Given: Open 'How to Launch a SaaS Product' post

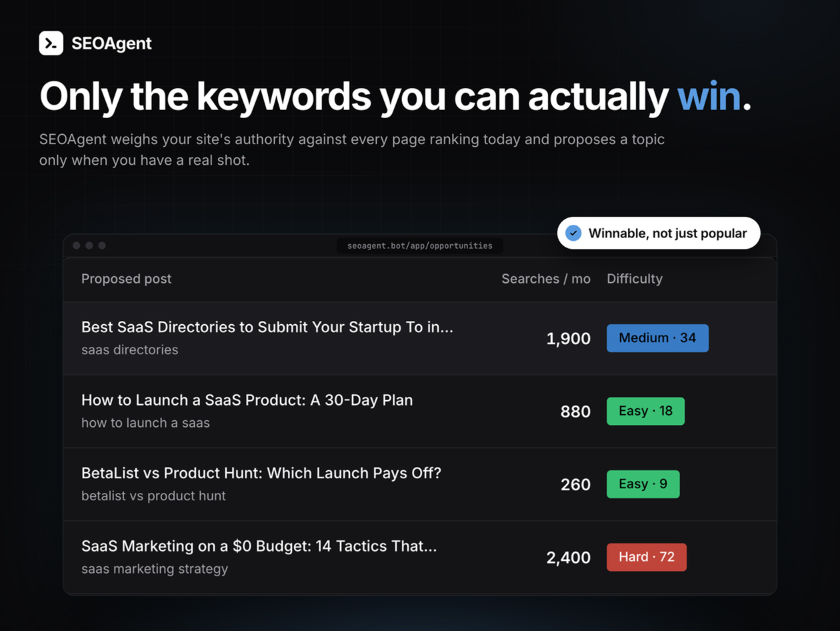Looking at the screenshot, I should click(247, 400).
